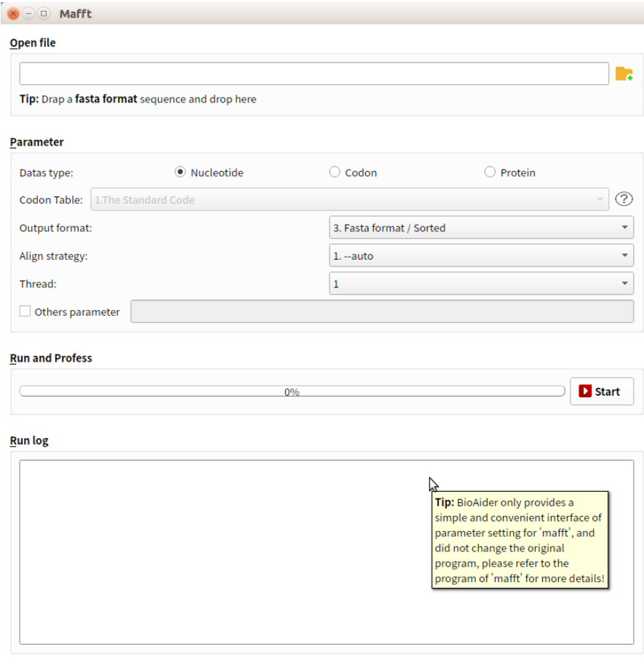Click the Mafft window title
The image size is (644, 657).
tap(76, 14)
